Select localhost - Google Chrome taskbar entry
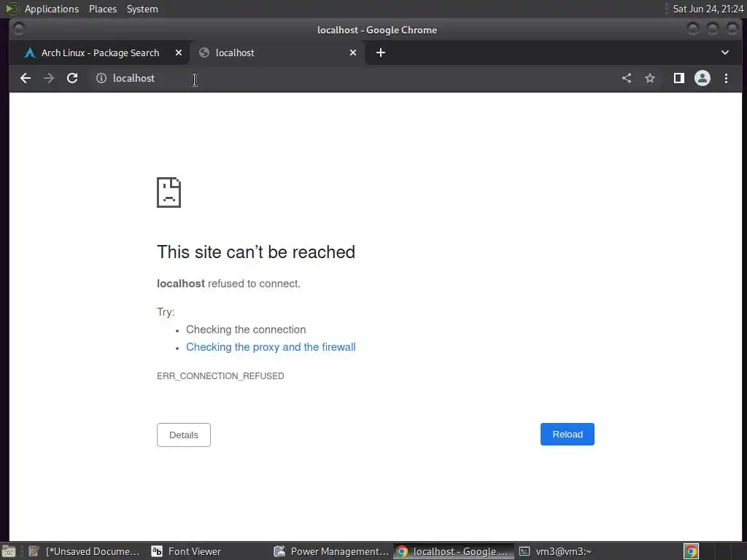 pos(453,551)
